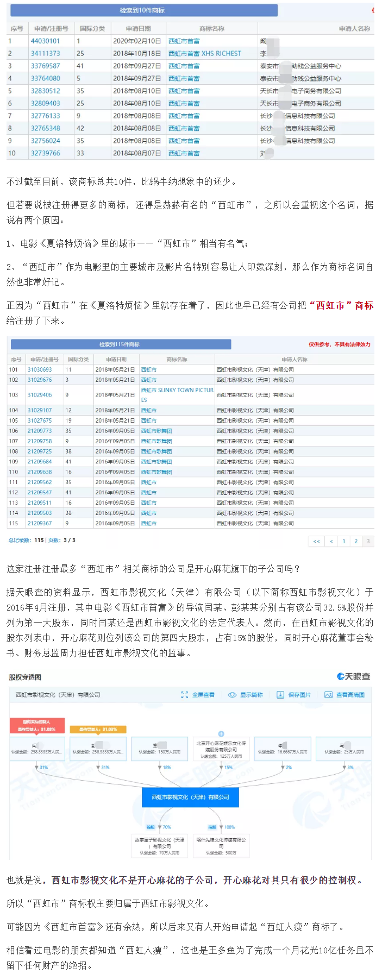Open registration number 32739766
Image resolution: width=382 pixels, height=980 pixels.
pos(45,153)
